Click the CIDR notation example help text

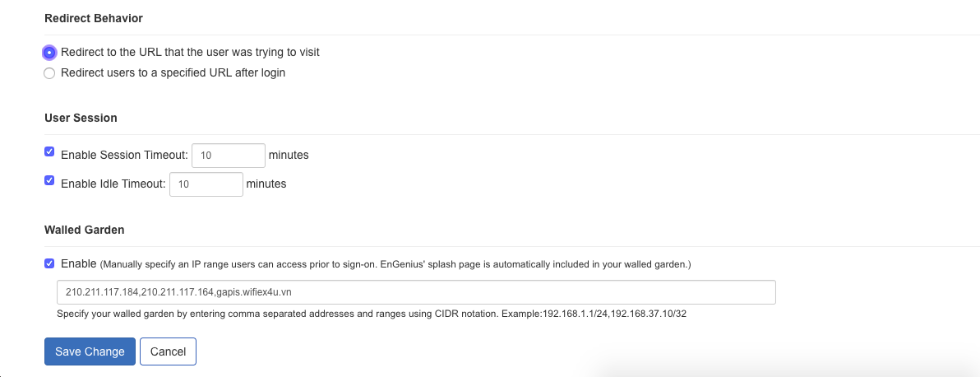(372, 313)
